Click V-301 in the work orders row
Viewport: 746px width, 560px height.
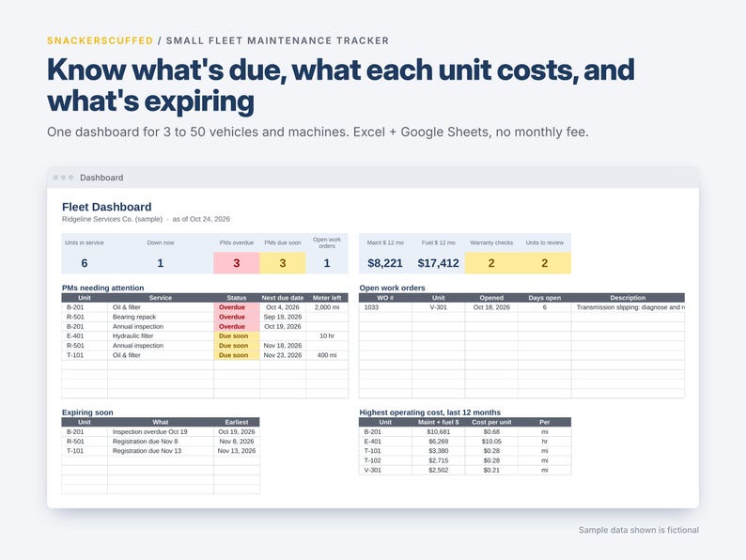point(438,307)
